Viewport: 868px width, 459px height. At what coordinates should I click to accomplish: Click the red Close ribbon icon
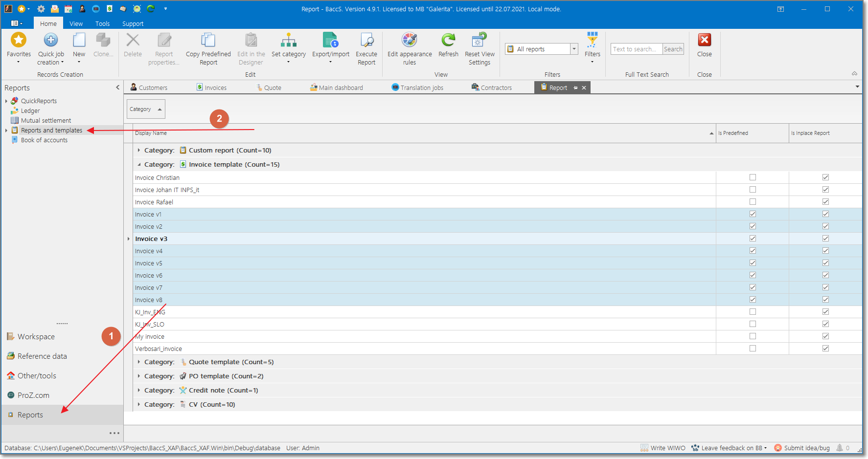pyautogui.click(x=705, y=40)
